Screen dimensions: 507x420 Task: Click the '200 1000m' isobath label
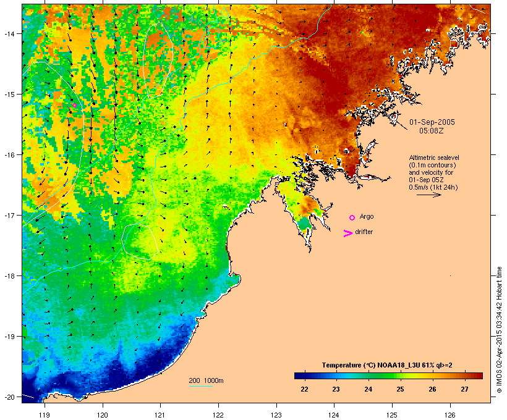coord(206,380)
